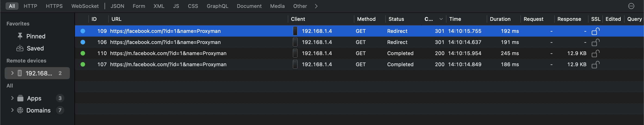Click SSL unlock icon of request 109

coord(595,31)
